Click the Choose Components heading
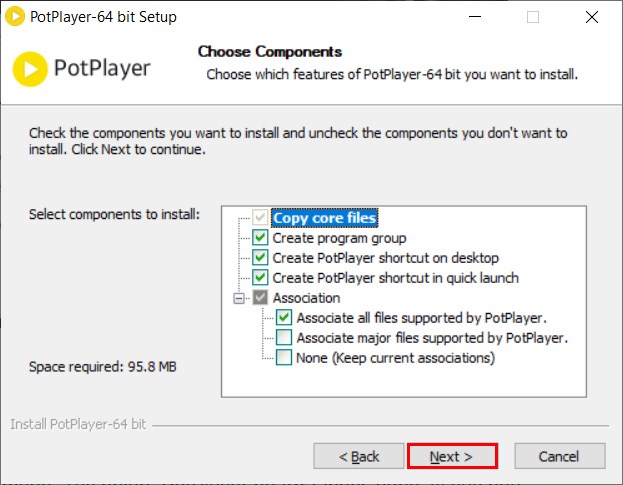Viewport: 623px width, 485px height. pyautogui.click(x=270, y=52)
